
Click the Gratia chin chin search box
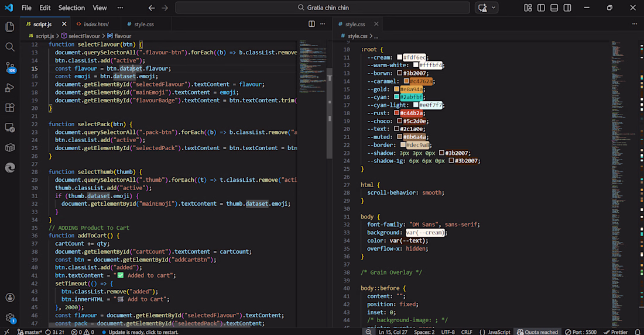tap(323, 8)
